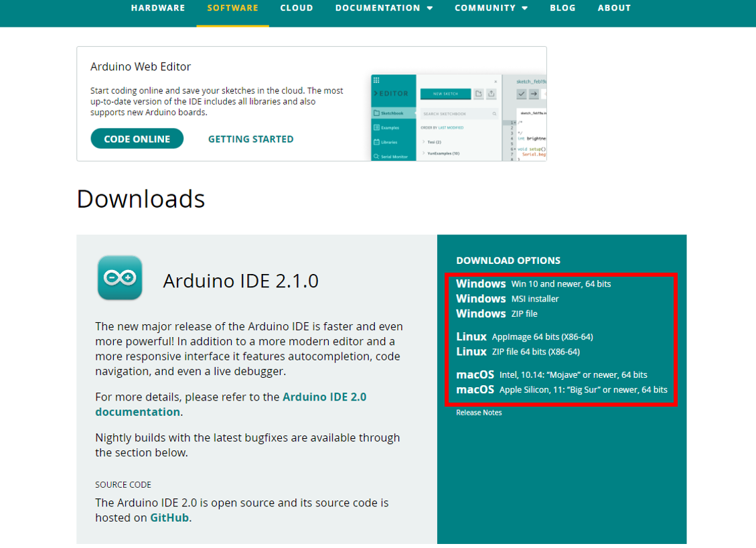Open the About page
The height and width of the screenshot is (548, 756).
point(614,8)
